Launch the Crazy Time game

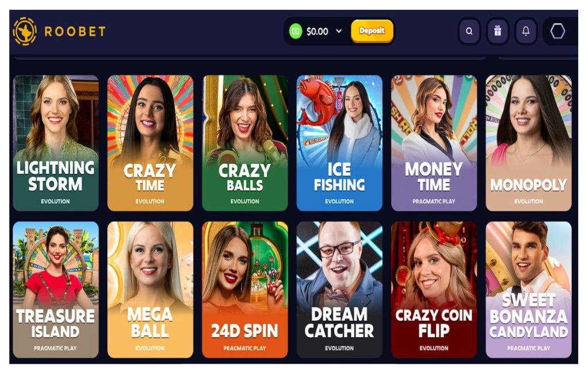(x=150, y=143)
